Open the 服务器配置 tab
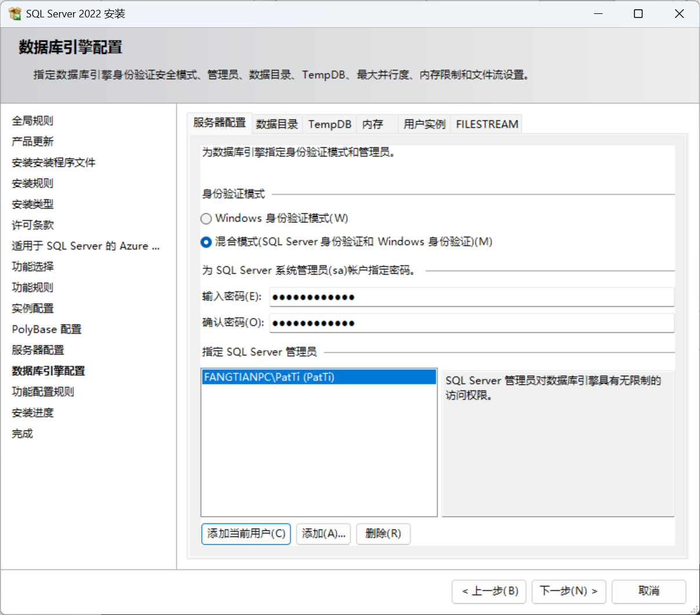This screenshot has height=615, width=700. tap(220, 123)
